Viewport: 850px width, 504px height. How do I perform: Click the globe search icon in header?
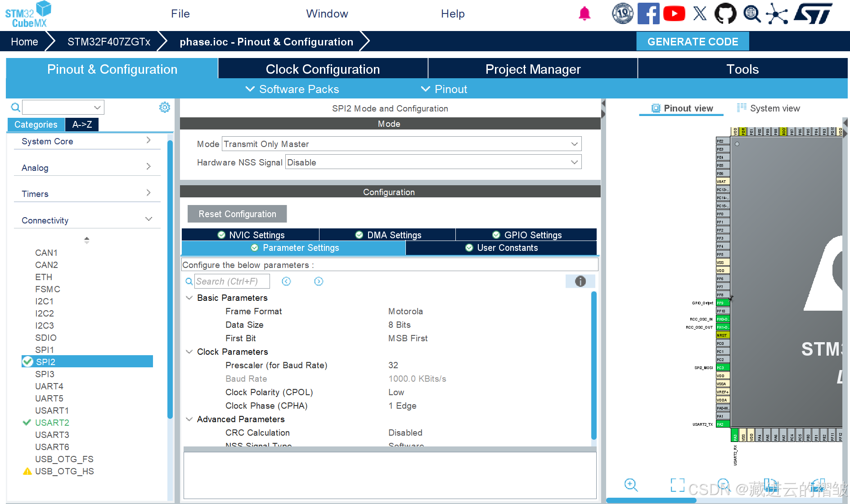tap(751, 13)
